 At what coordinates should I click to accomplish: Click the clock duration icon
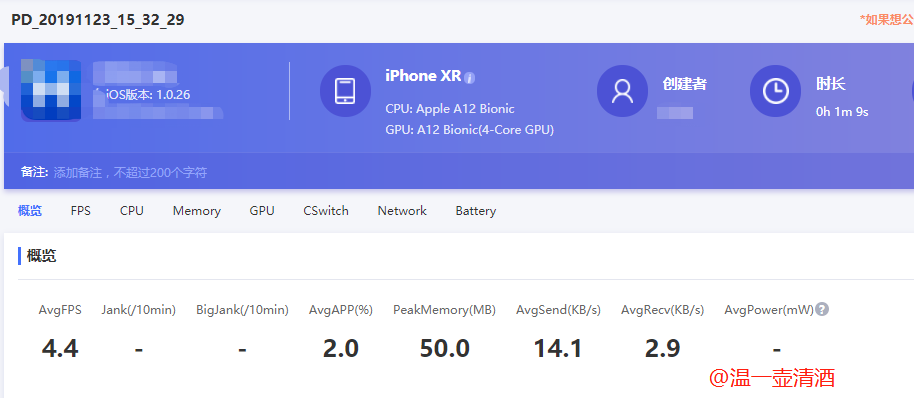pos(775,91)
